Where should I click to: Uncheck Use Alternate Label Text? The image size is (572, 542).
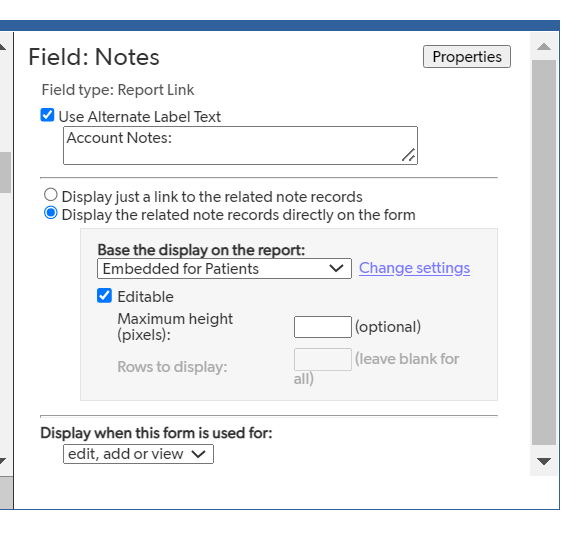(x=47, y=115)
